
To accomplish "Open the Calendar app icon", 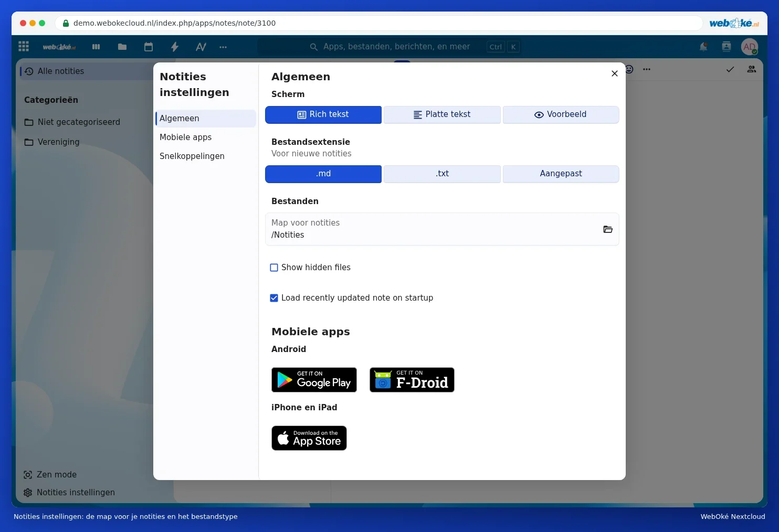I will pos(149,47).
